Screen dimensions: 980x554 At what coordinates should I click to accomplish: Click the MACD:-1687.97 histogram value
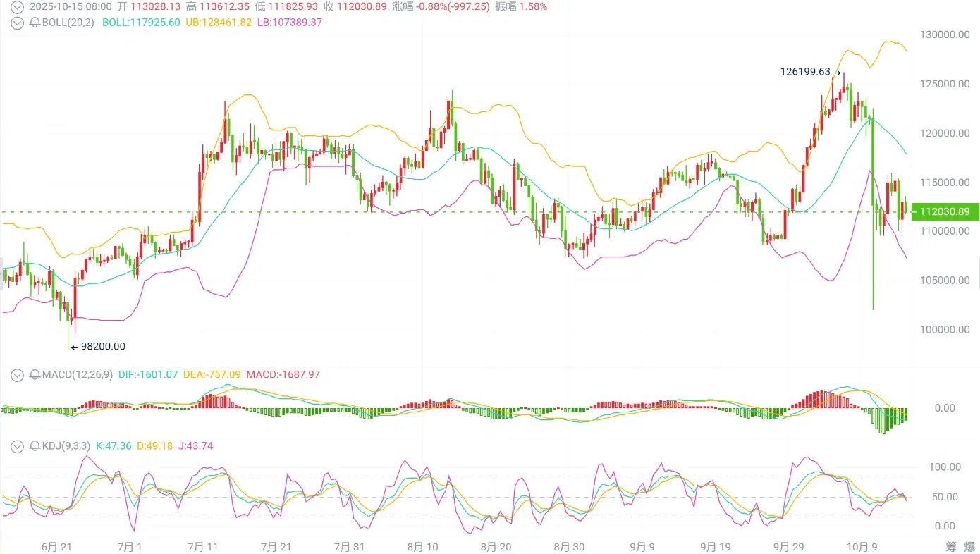pos(283,375)
